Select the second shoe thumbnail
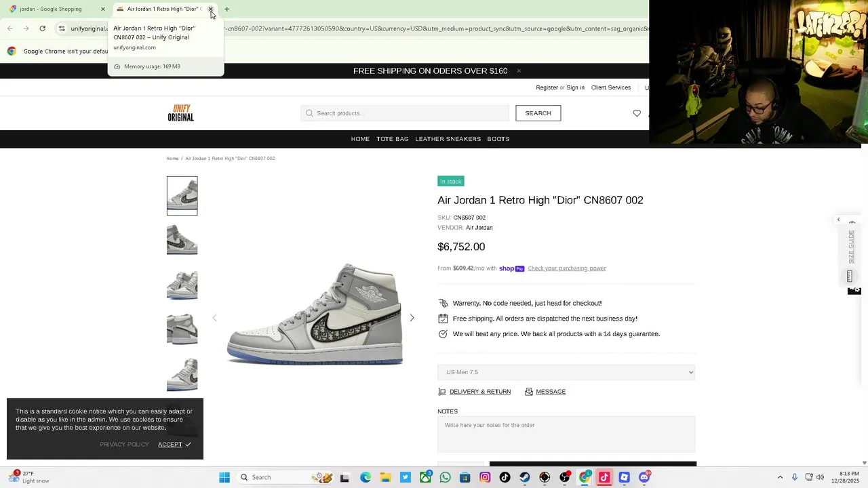Viewport: 868px width, 488px height. click(182, 239)
